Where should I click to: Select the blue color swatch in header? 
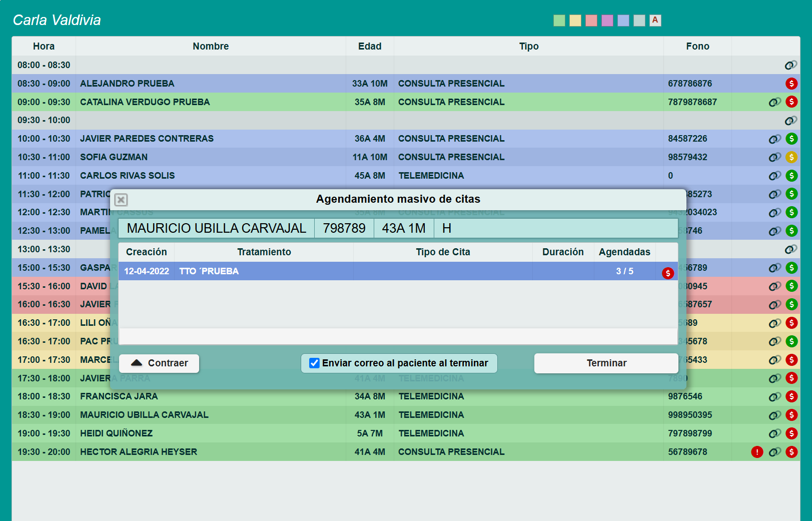(x=623, y=21)
